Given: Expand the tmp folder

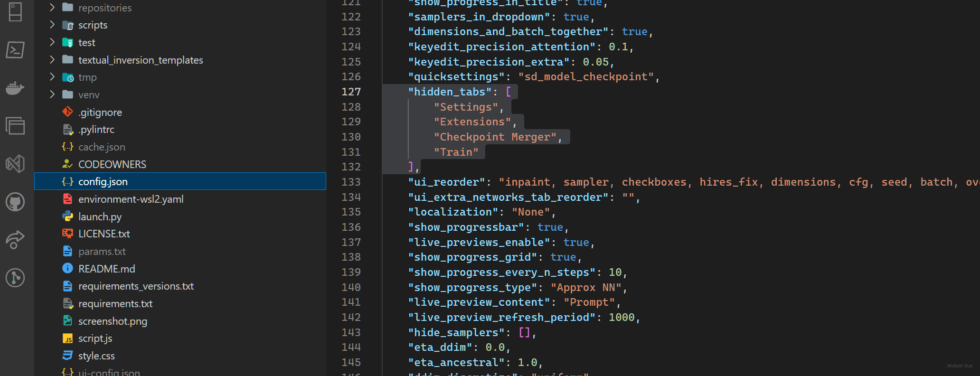Looking at the screenshot, I should (x=52, y=77).
